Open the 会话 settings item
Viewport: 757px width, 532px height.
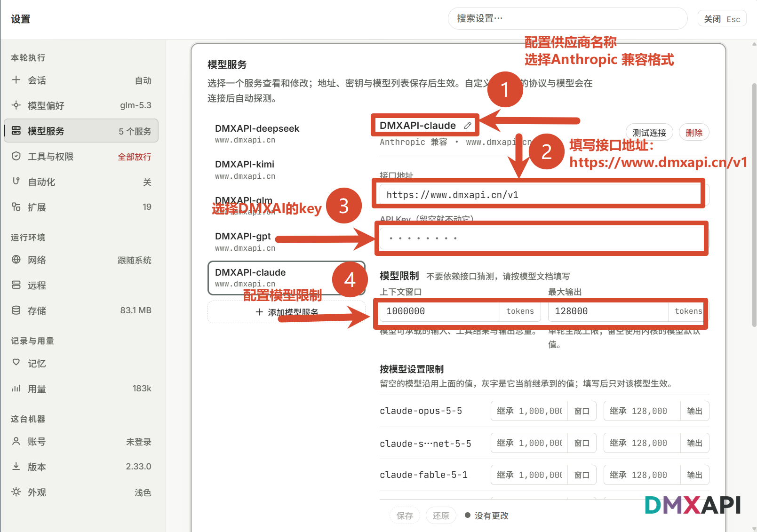point(81,80)
